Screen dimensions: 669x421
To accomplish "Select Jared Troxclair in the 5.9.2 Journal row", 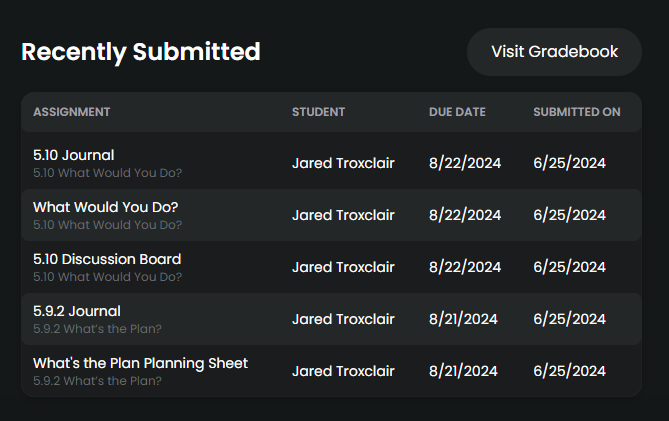I will point(343,319).
